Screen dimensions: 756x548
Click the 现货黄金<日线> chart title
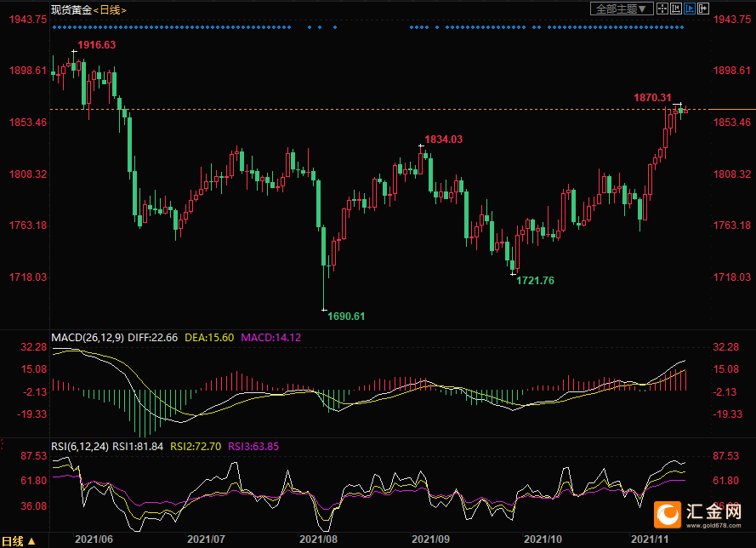click(x=88, y=9)
